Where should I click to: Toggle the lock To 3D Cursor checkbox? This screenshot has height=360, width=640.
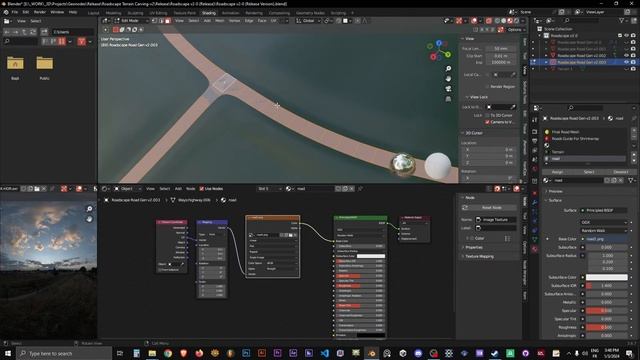tap(487, 116)
